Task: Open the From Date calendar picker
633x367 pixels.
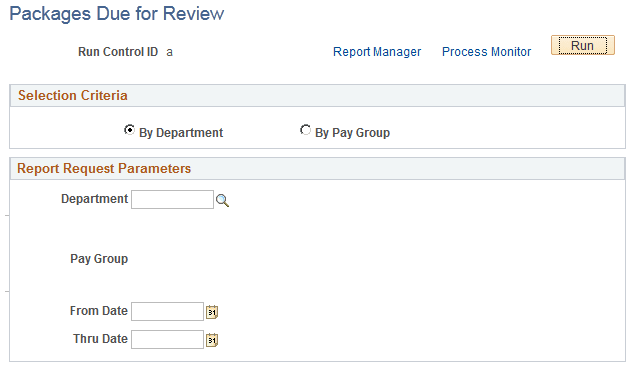Action: pos(212,312)
